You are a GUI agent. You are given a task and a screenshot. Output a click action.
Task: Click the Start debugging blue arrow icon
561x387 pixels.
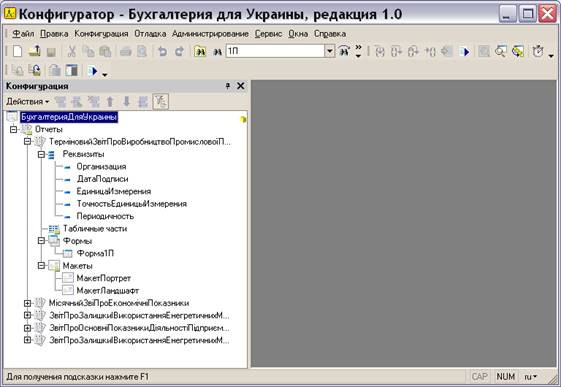click(465, 52)
